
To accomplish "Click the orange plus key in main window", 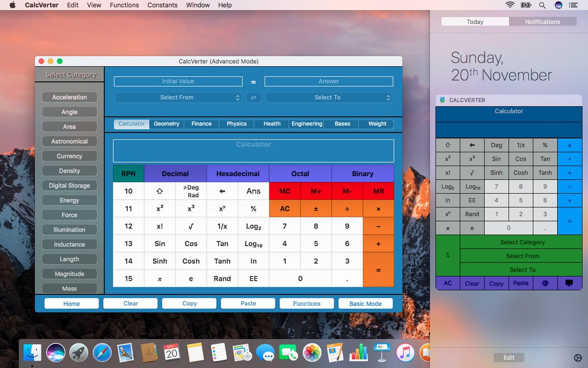I will click(x=379, y=243).
